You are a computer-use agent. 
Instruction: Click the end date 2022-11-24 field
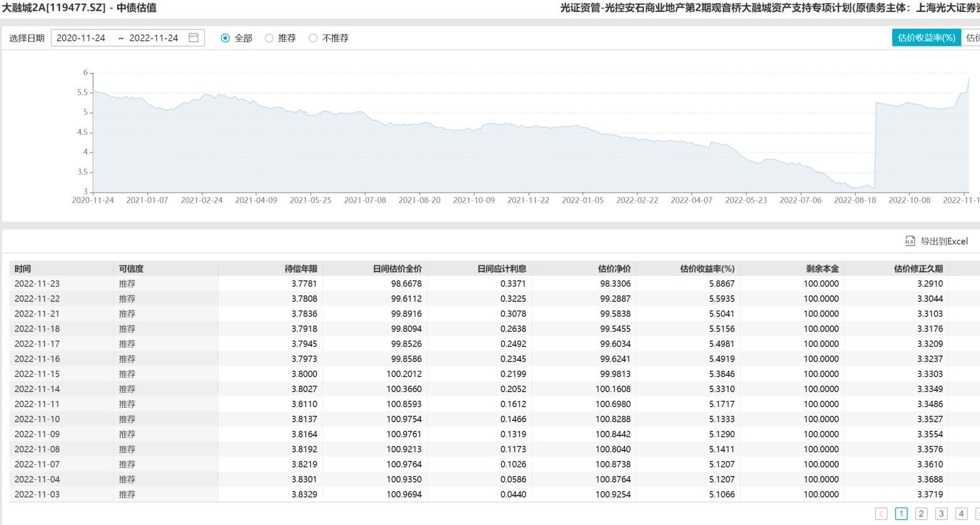(154, 38)
